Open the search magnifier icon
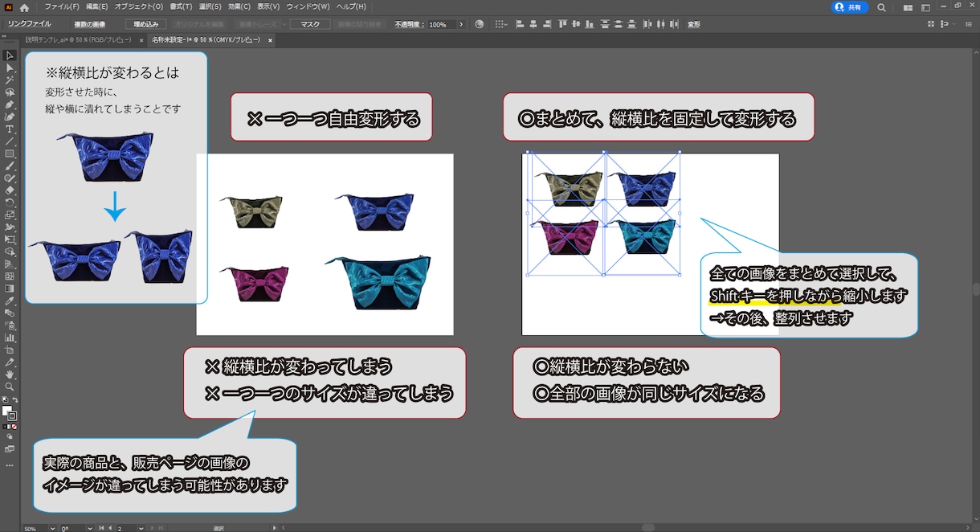Viewport: 980px width, 532px height. coord(882,7)
